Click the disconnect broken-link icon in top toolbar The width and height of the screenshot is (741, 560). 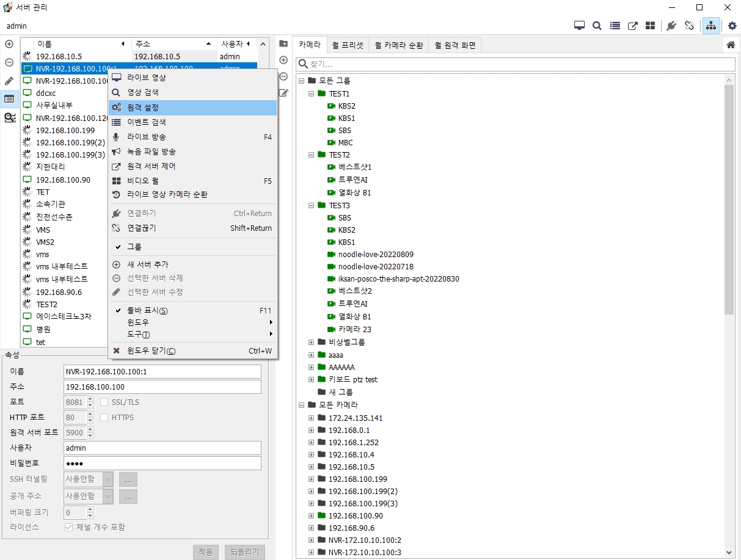(690, 26)
